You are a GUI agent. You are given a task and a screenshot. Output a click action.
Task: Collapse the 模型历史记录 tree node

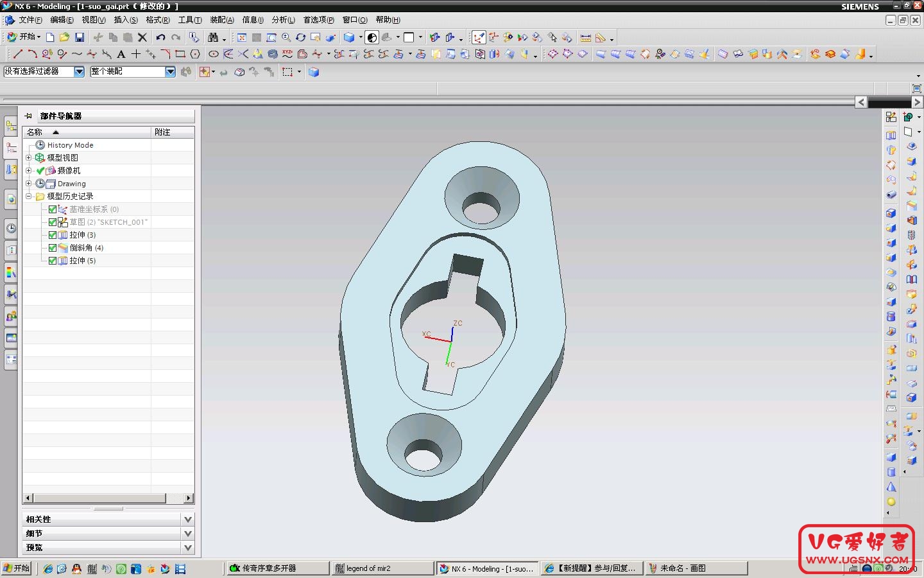pos(28,197)
